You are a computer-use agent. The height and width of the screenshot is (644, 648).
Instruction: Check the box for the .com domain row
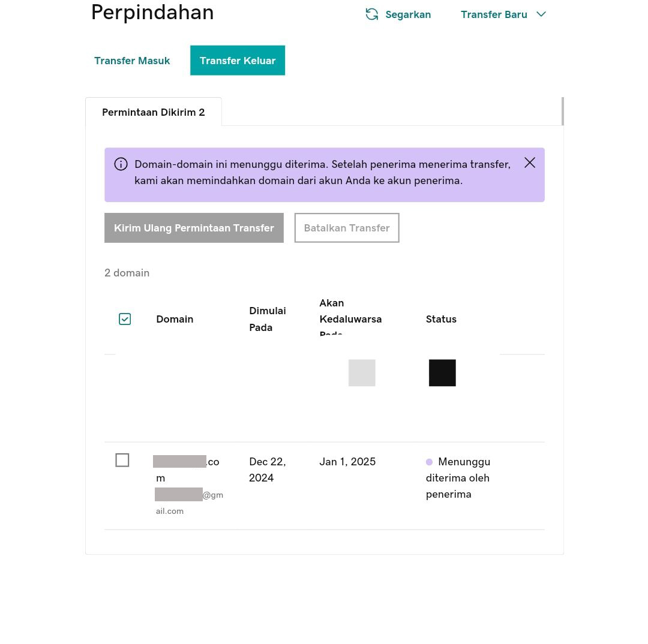pos(122,460)
